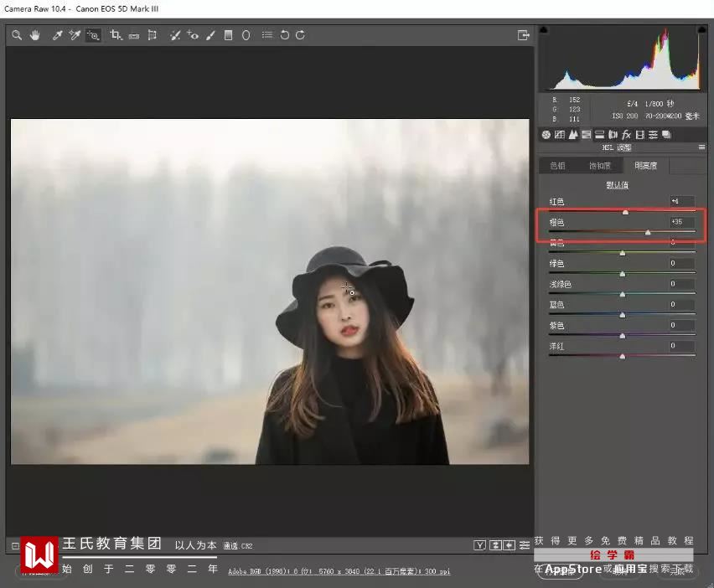714x588 pixels.
Task: Open the Tone Curve panel icon
Action: (x=560, y=135)
